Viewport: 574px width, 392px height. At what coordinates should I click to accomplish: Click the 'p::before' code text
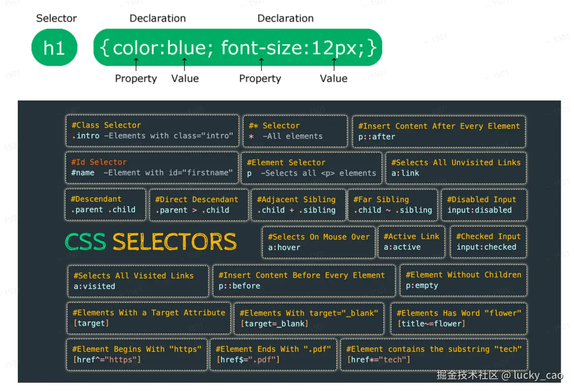coord(239,286)
